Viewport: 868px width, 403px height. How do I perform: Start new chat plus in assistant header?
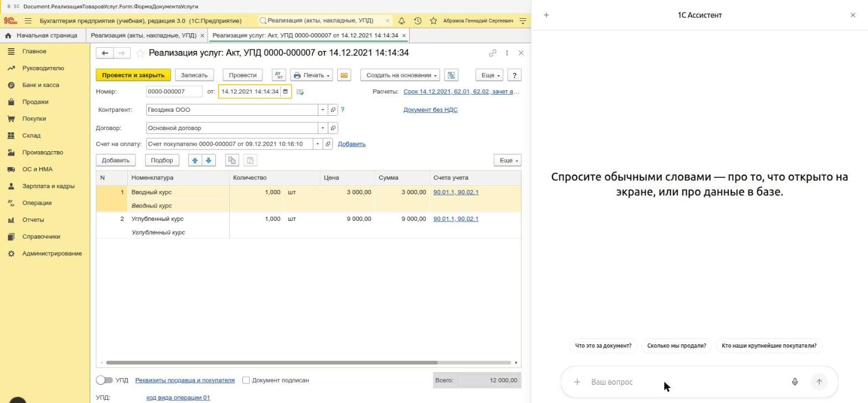tap(546, 15)
